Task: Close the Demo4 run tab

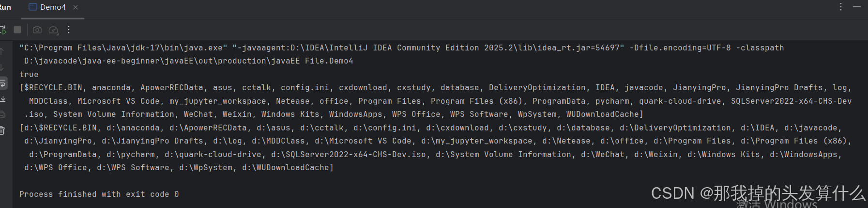Action: pos(76,7)
